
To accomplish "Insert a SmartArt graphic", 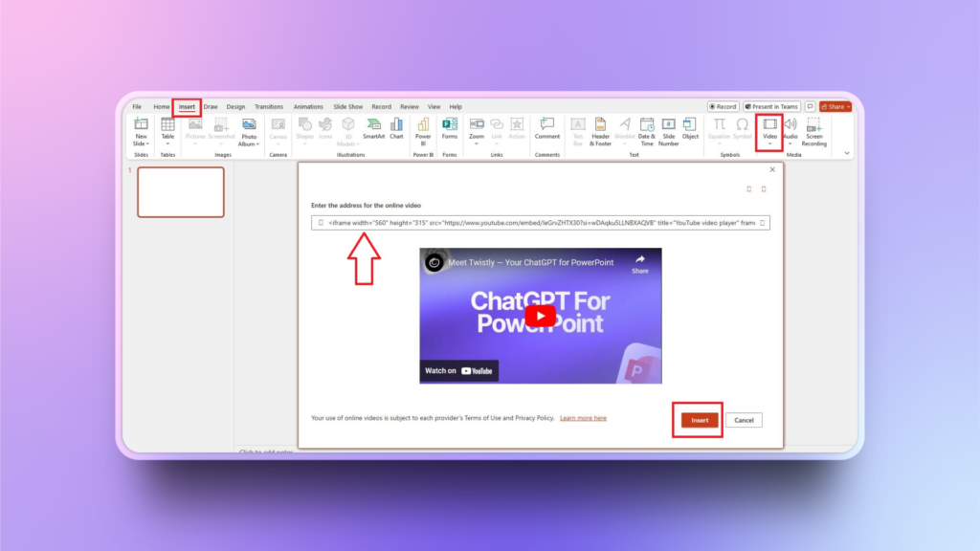I will click(x=374, y=129).
